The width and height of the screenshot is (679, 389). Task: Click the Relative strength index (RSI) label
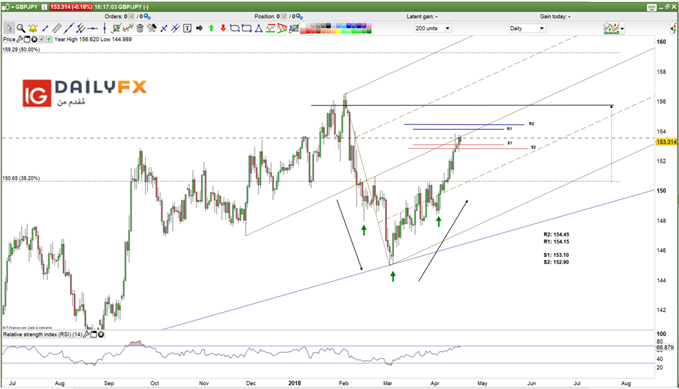point(42,334)
